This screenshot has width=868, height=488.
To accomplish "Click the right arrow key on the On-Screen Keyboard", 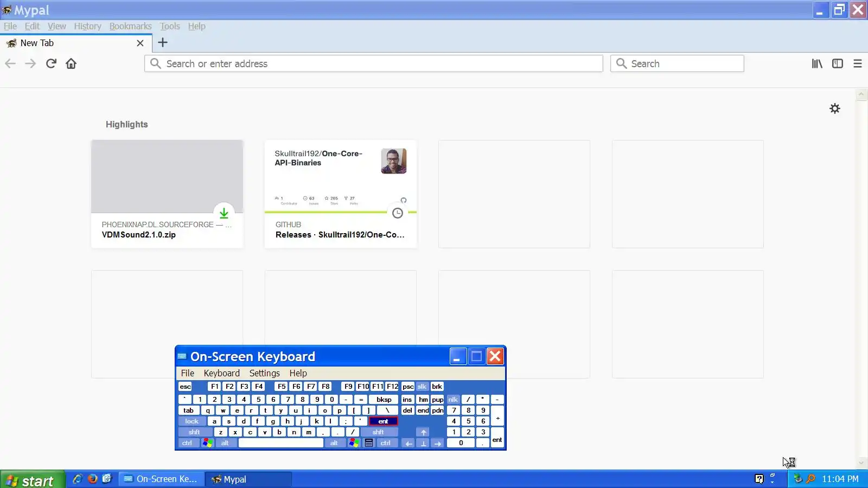I will 438,443.
